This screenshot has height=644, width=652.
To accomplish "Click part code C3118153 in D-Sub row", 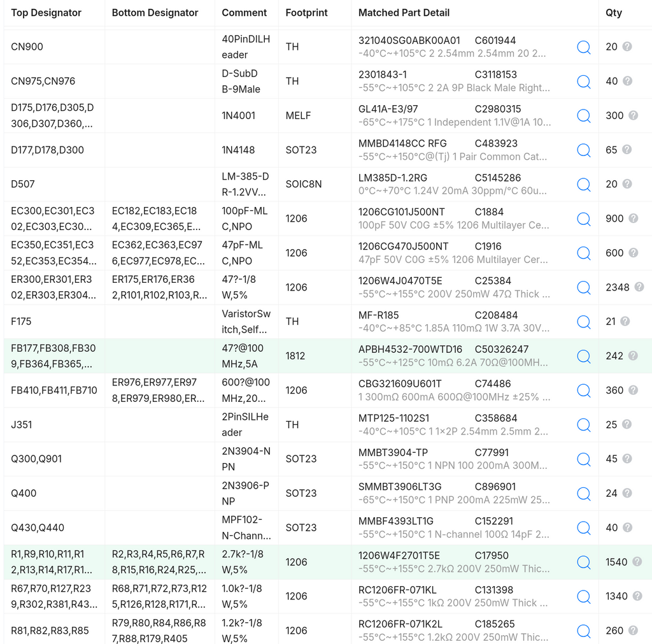I will coord(495,75).
